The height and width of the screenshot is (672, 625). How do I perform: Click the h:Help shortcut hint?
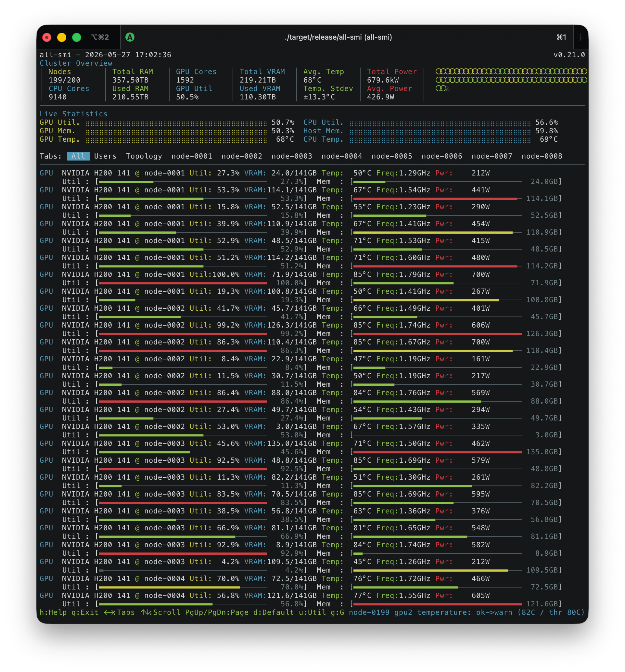click(53, 613)
